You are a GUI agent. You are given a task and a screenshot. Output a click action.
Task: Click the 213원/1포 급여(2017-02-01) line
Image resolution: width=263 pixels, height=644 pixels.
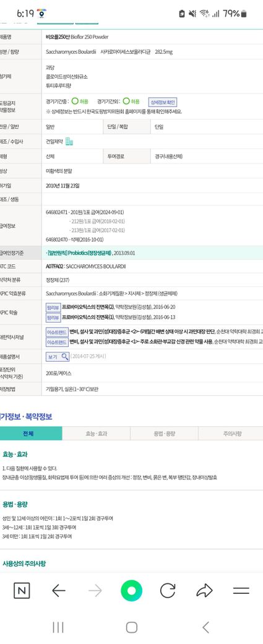point(98,230)
